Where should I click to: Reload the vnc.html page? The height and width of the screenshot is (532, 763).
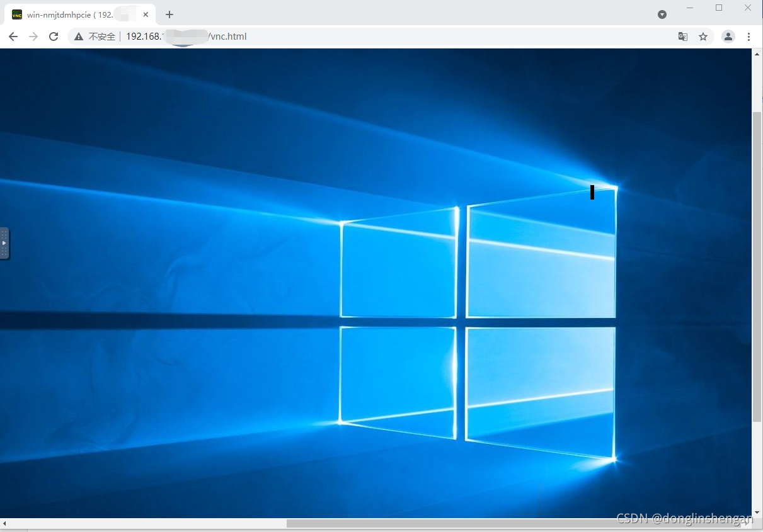tap(54, 37)
